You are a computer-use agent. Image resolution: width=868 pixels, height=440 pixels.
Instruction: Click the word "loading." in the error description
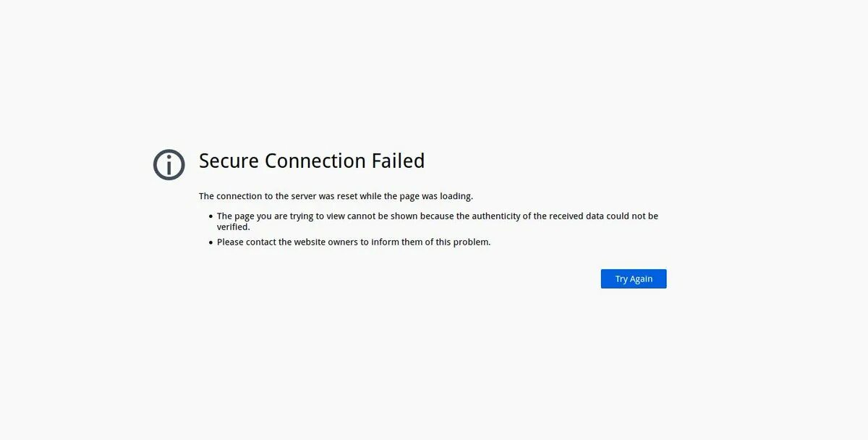[x=456, y=196]
